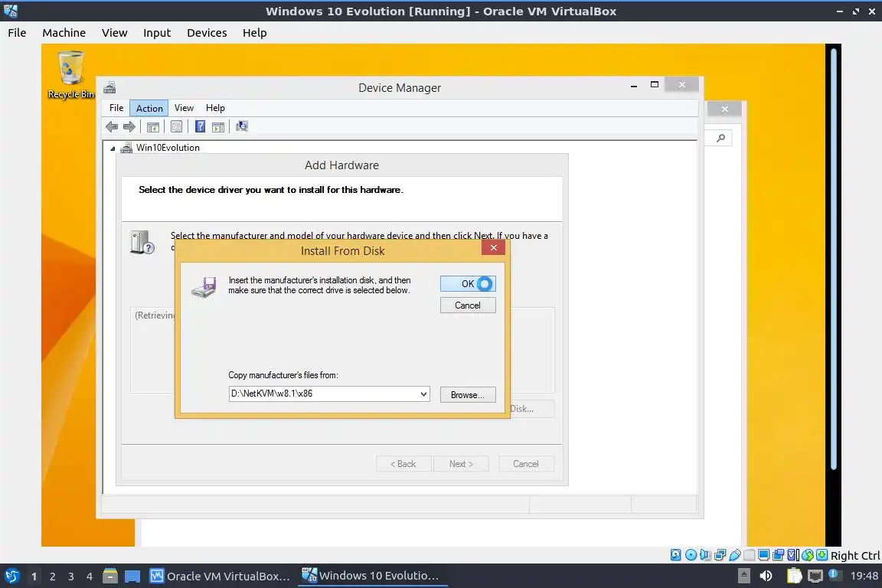Click the hard disk activity indicator in VirtualBox status bar
This screenshot has width=882, height=588.
pyautogui.click(x=675, y=555)
